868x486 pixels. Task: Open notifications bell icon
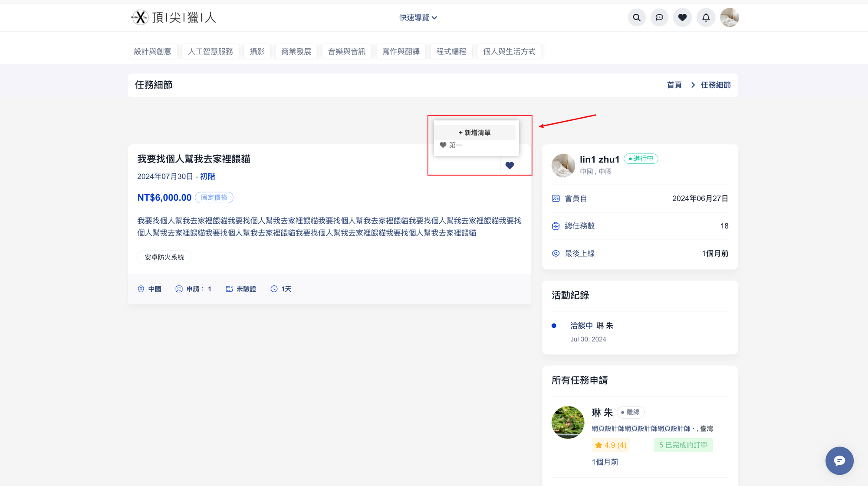706,17
